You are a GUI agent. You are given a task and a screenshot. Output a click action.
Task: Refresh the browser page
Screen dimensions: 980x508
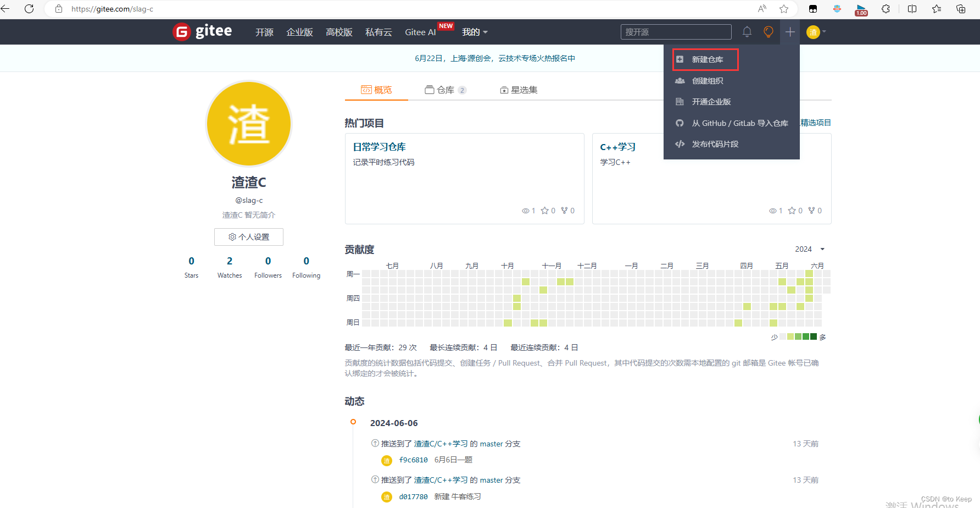(29, 9)
